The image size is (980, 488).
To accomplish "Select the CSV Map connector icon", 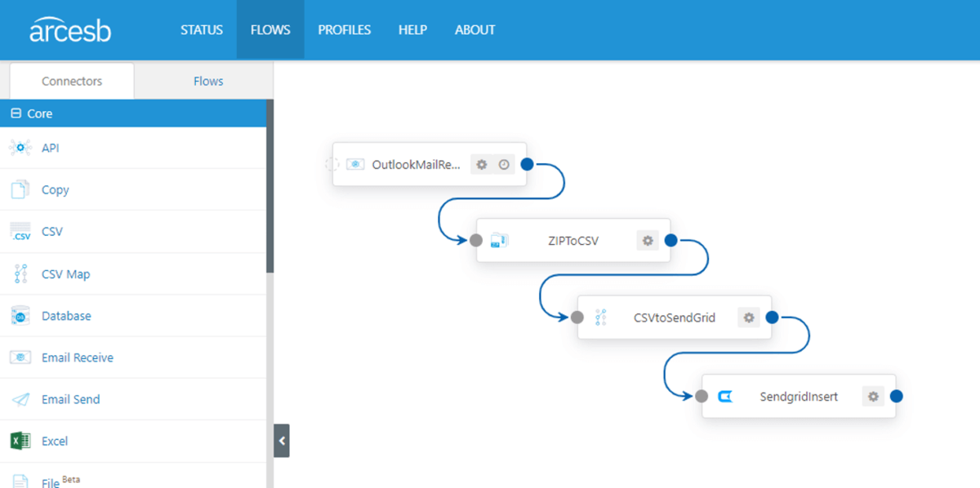I will coord(20,274).
